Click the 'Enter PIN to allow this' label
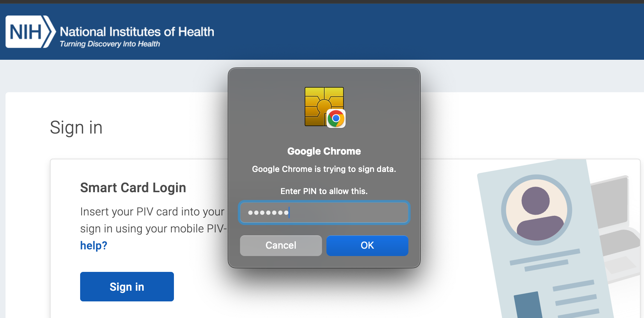Viewport: 644px width, 318px height. coord(324,191)
